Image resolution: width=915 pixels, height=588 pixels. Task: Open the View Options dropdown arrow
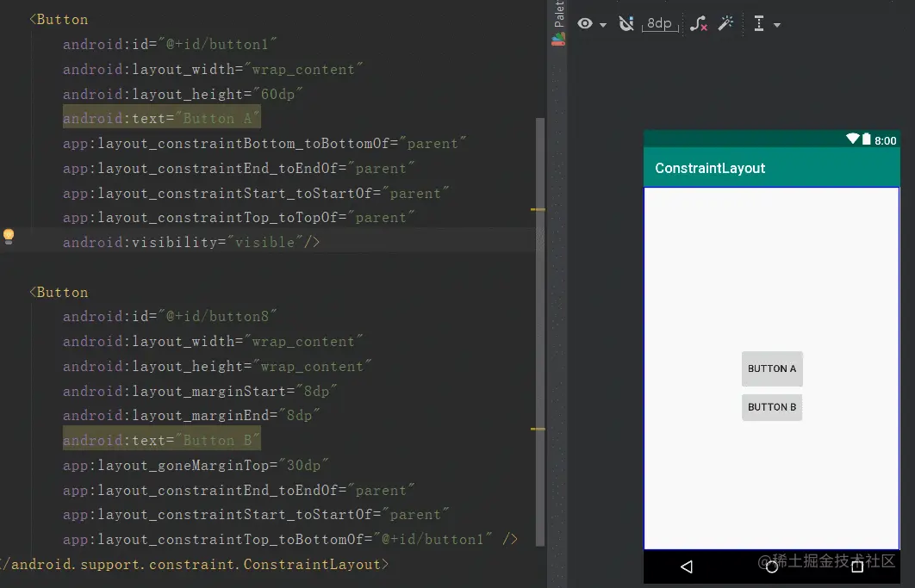603,24
